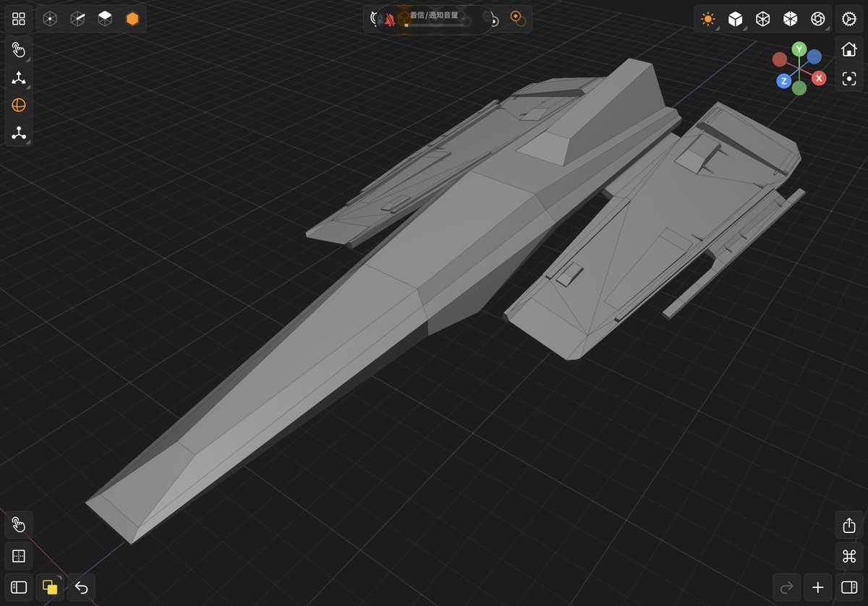Adjust the ringer volume slider
Screen dimensions: 868x606
pyautogui.click(x=434, y=25)
